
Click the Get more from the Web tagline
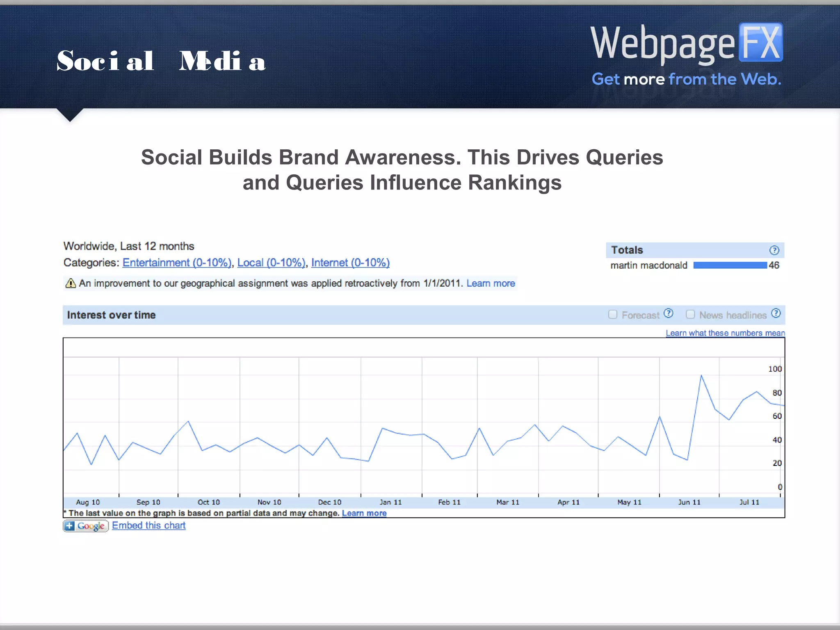click(687, 79)
